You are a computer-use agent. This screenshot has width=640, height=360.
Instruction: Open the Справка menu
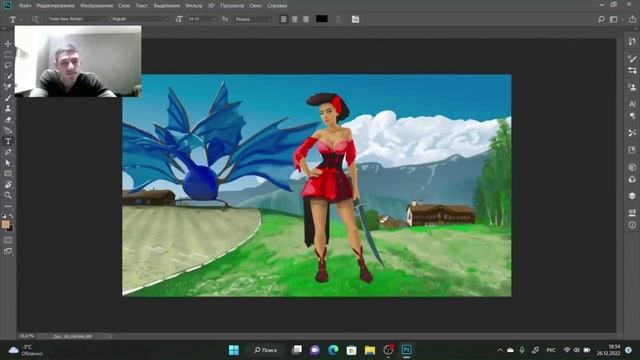[x=277, y=6]
